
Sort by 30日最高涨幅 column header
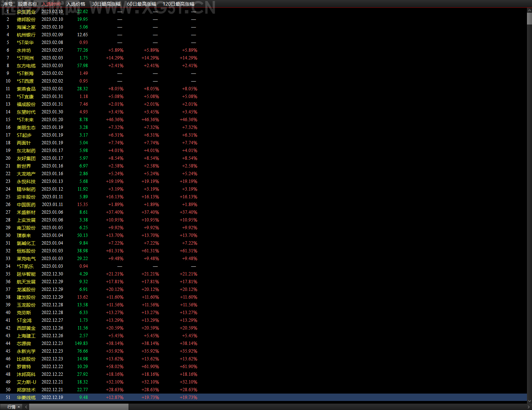click(106, 4)
